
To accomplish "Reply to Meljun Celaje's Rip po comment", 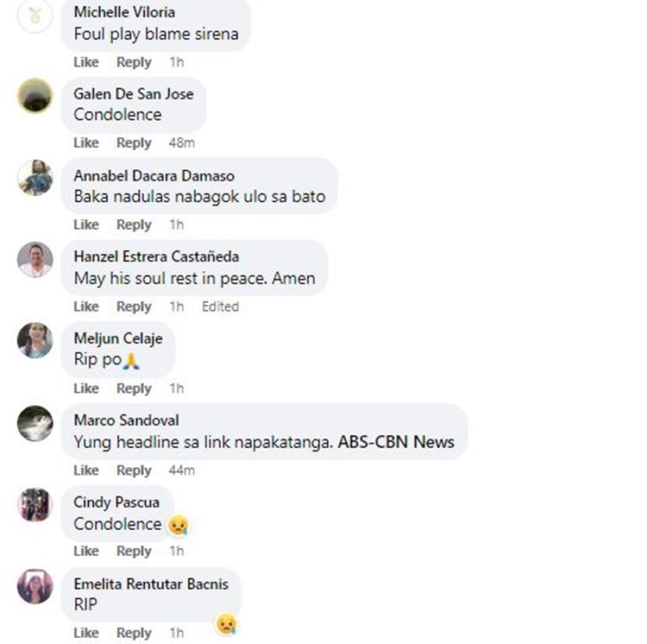I will click(x=134, y=388).
